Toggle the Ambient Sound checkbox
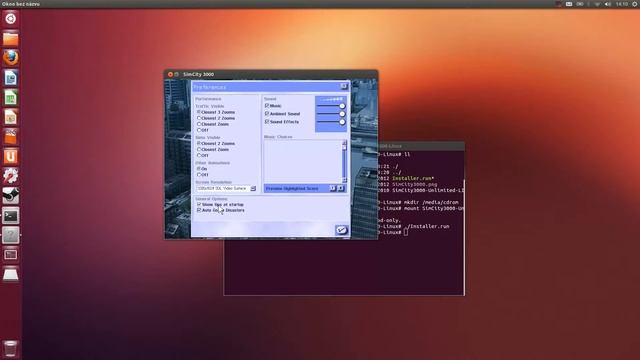This screenshot has width=640, height=360. [x=267, y=113]
